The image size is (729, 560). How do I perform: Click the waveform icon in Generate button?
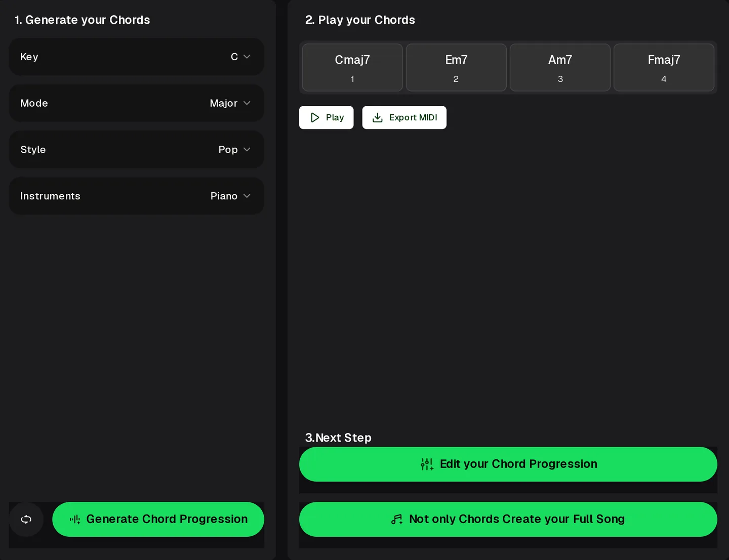coord(75,519)
